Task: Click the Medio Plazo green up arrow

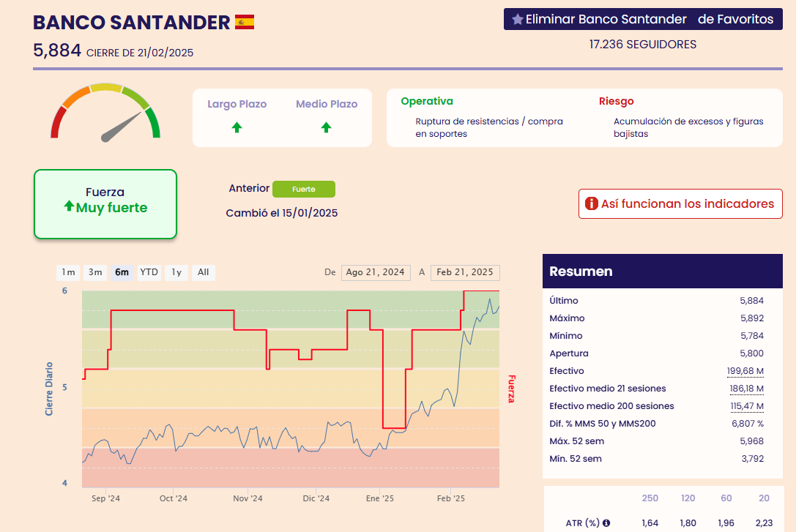Action: tap(326, 127)
